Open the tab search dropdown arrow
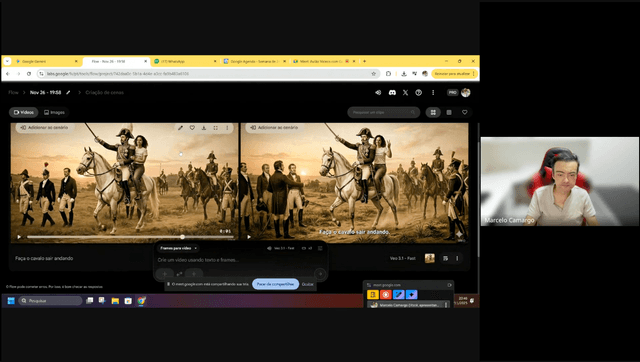640x362 pixels. tap(7, 61)
